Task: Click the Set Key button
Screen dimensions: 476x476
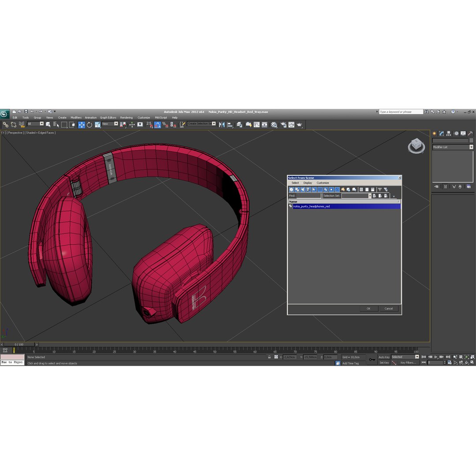Action: tap(384, 362)
